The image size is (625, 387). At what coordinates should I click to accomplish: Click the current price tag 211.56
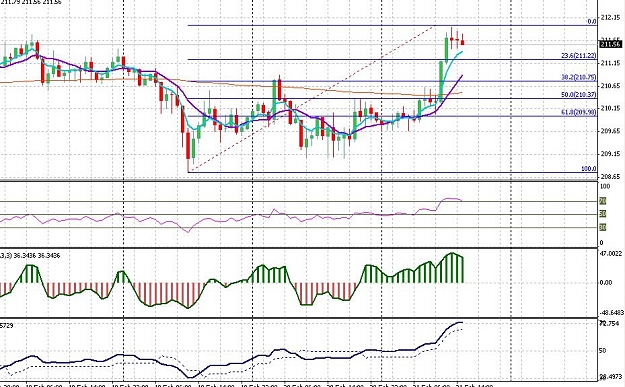pyautogui.click(x=611, y=44)
